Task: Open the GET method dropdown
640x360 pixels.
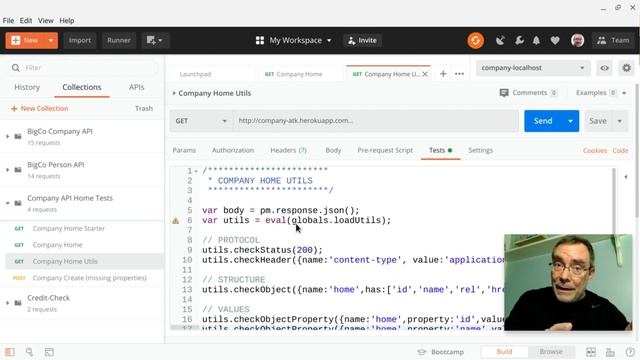Action: (201, 121)
